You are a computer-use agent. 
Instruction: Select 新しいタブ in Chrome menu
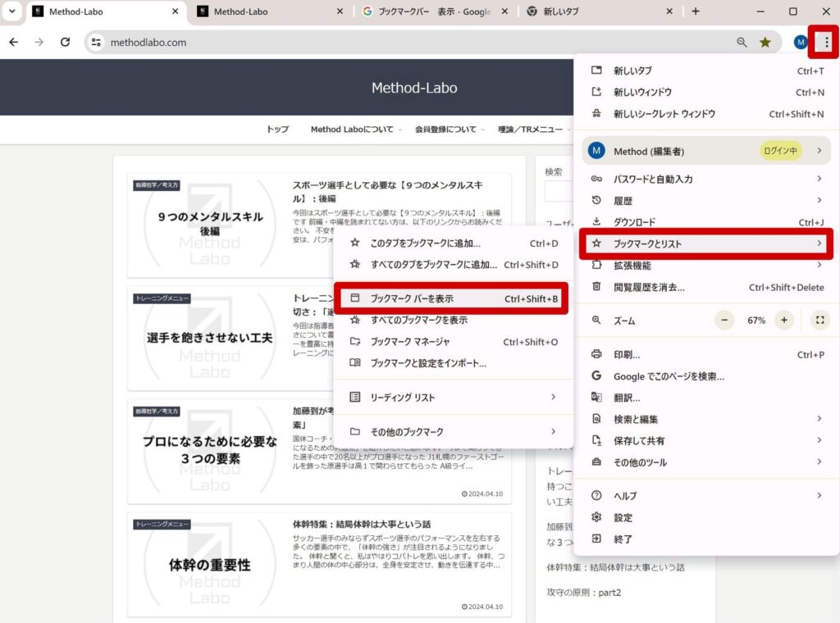click(706, 70)
